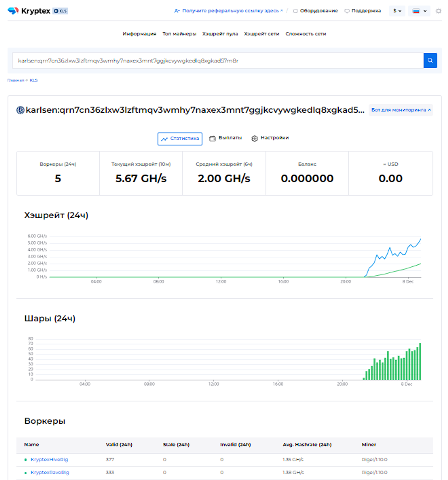Viewport: 448px width, 480px height.
Task: Click the Шары (24ч) heading
Action: 50,318
